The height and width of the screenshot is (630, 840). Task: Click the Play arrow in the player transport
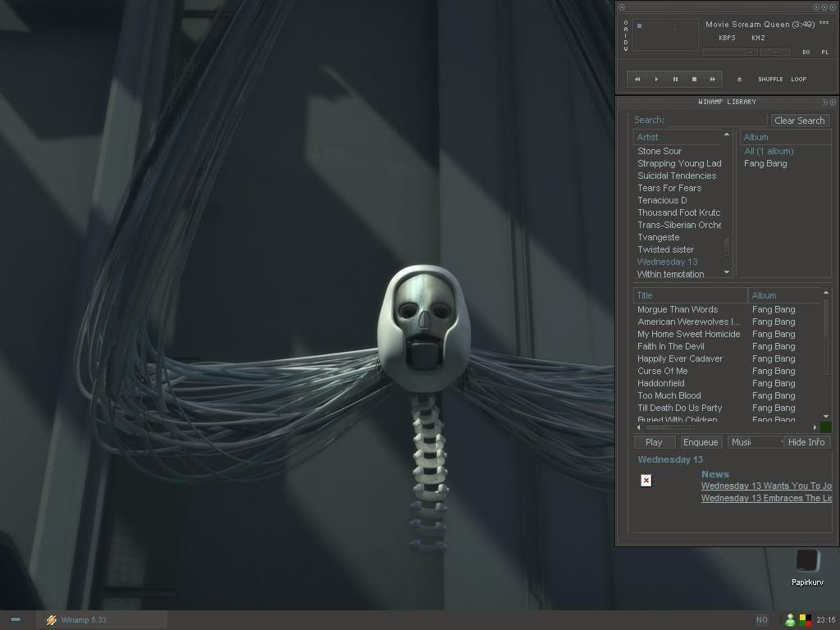pyautogui.click(x=656, y=80)
